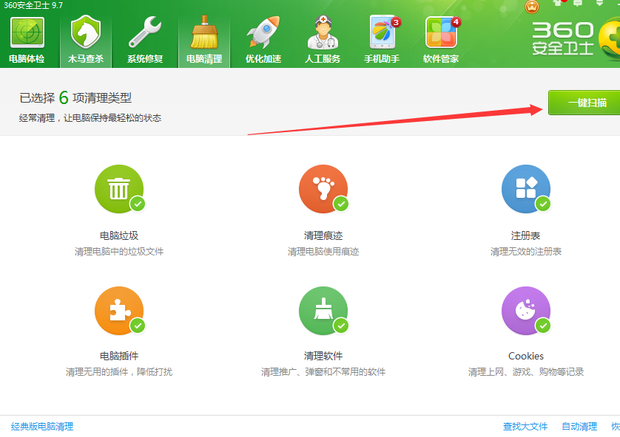Click the Cookies title text
The width and height of the screenshot is (620, 437).
526,356
